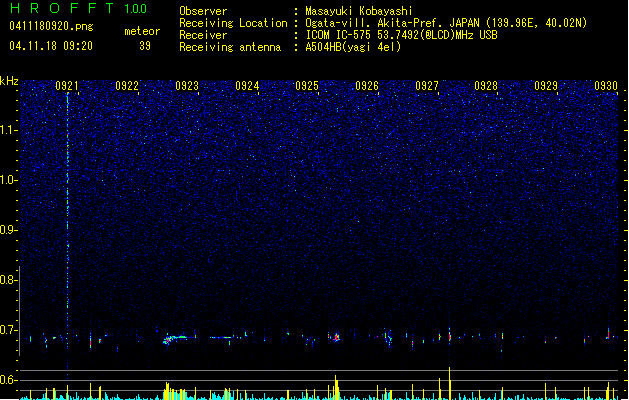
Task: Click the 0928 time marker
Action: 486,86
